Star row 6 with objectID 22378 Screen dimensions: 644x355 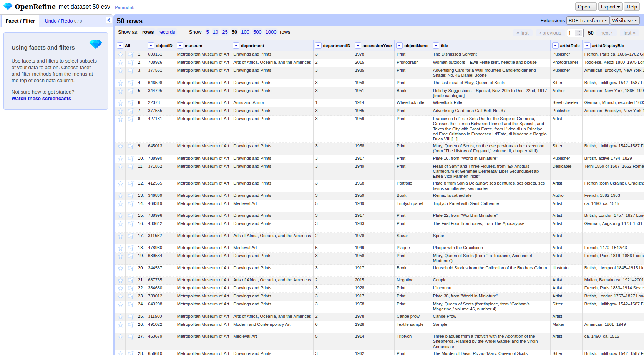pyautogui.click(x=121, y=103)
